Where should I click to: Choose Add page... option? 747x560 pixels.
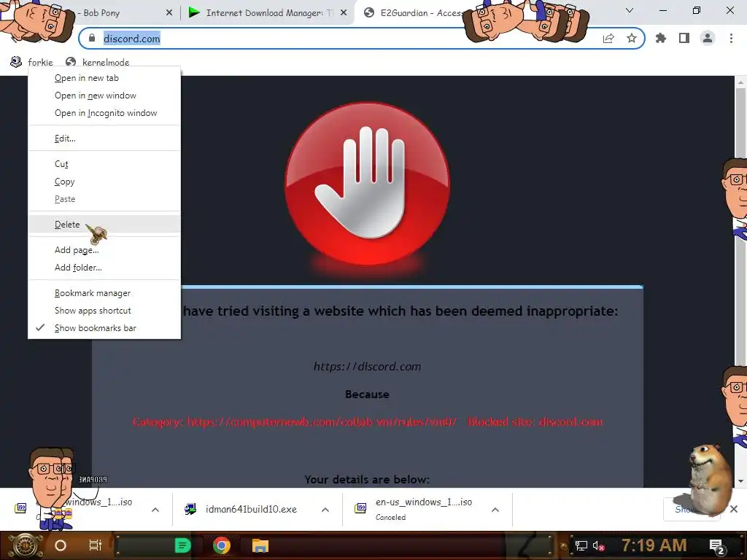click(x=104, y=250)
